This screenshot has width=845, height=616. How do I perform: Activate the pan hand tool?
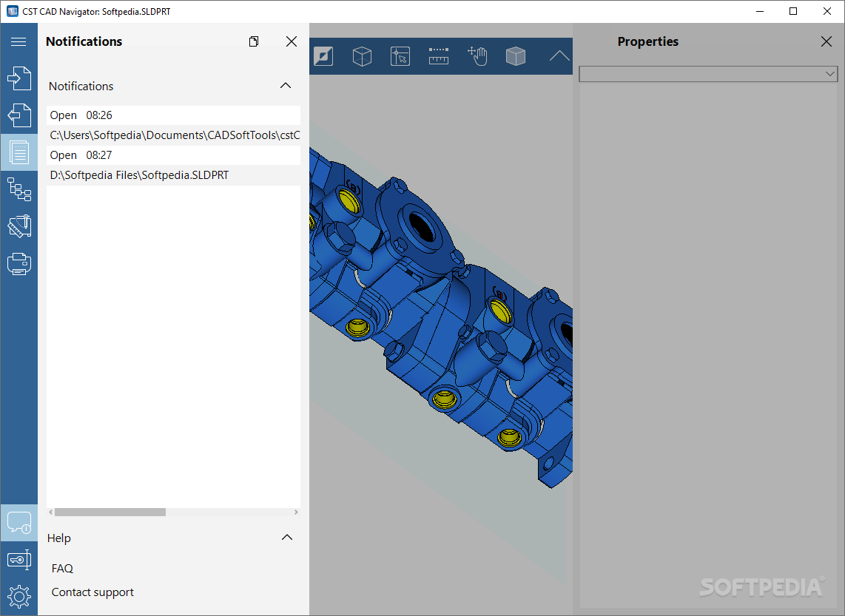click(477, 56)
